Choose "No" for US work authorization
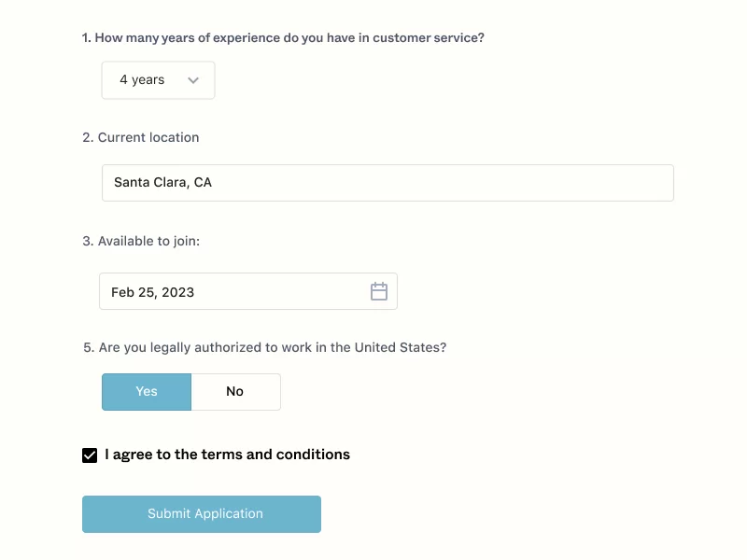This screenshot has height=560, width=747. tap(235, 392)
